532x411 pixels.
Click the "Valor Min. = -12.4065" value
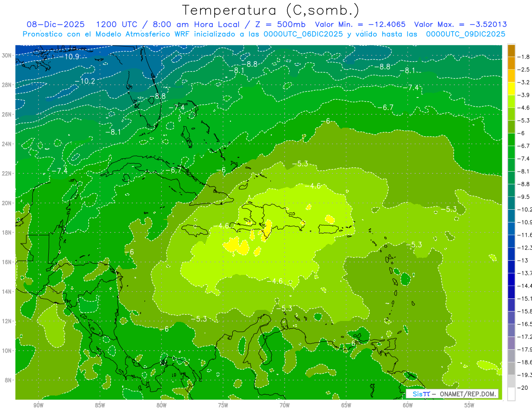tap(360, 24)
